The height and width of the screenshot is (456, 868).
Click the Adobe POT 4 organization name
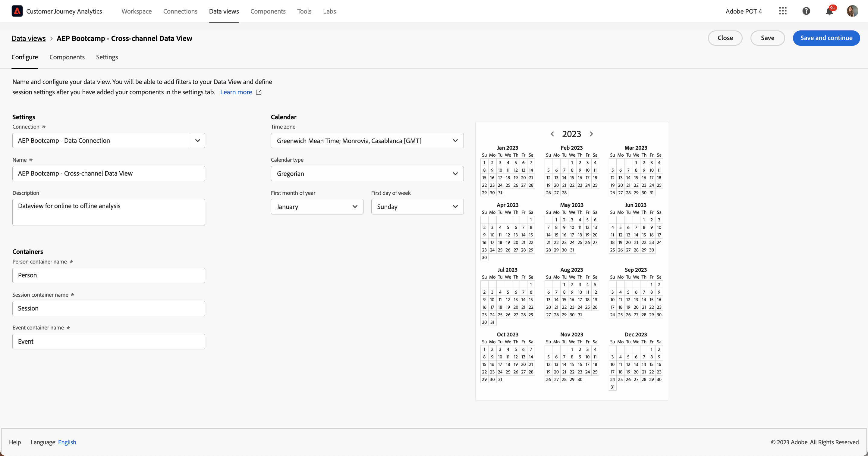pos(743,11)
